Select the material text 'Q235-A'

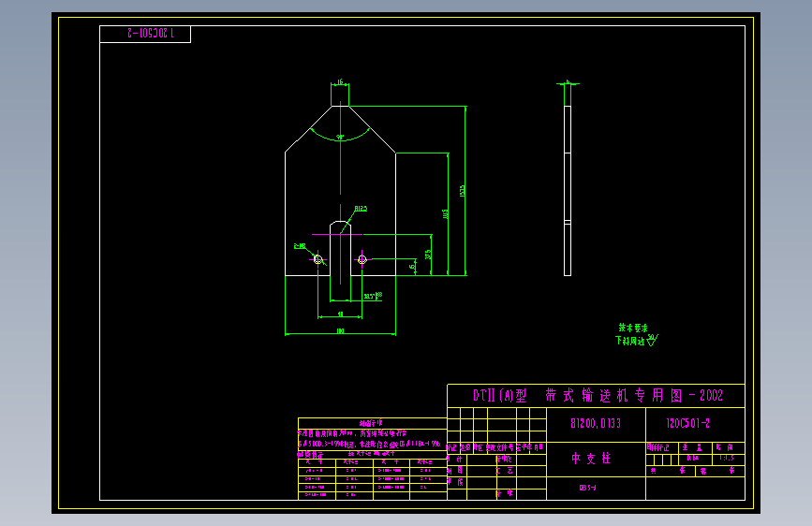tap(588, 488)
